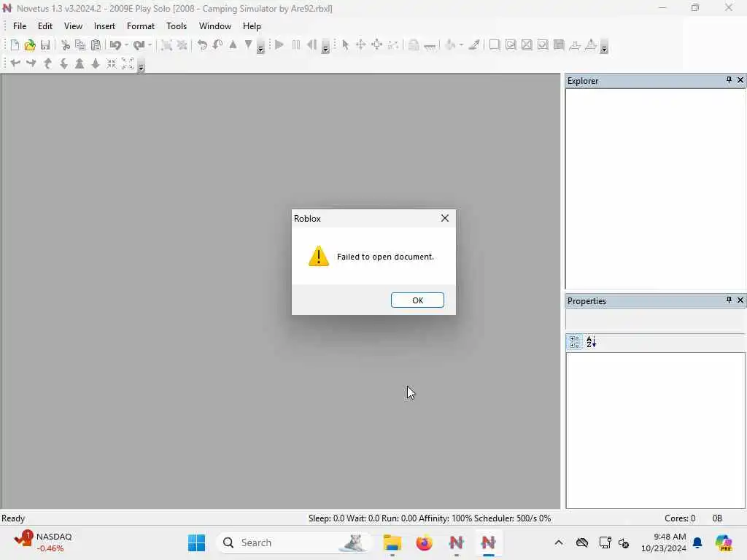This screenshot has height=560, width=747.
Task: Click the Zoom in camera icon
Action: coord(80,63)
